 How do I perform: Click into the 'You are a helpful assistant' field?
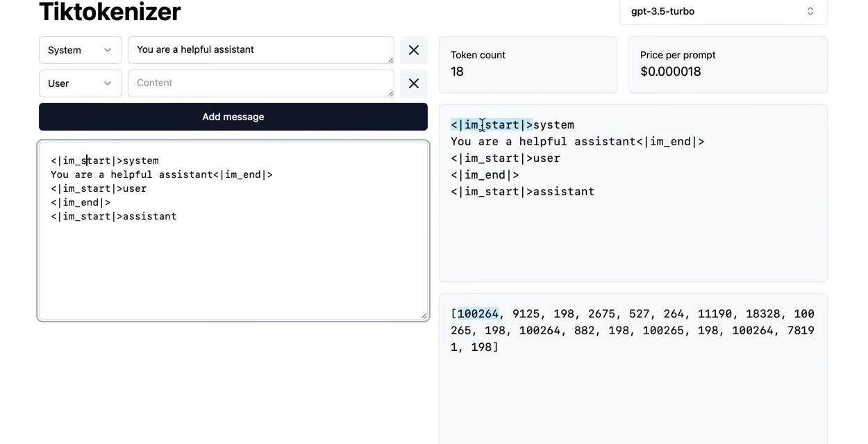click(260, 50)
